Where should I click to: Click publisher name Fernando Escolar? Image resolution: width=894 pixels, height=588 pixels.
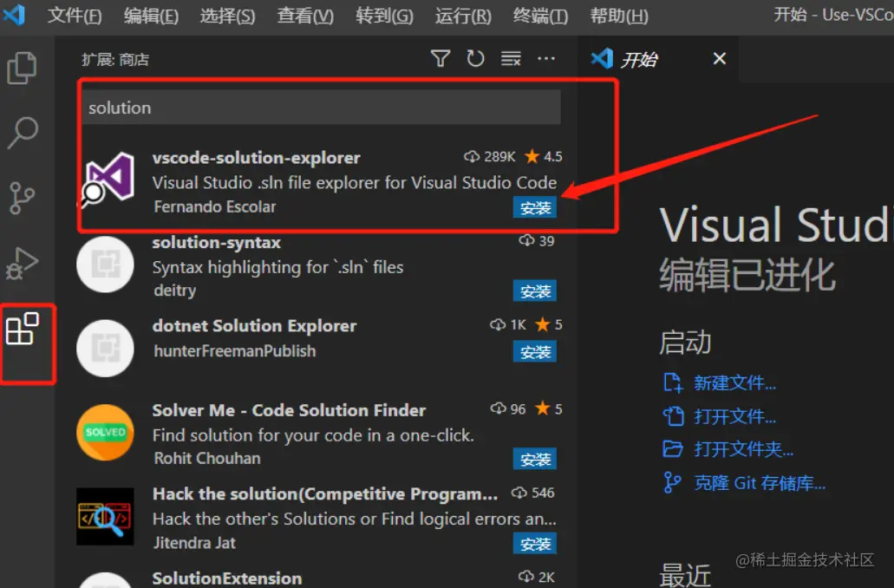pos(214,206)
